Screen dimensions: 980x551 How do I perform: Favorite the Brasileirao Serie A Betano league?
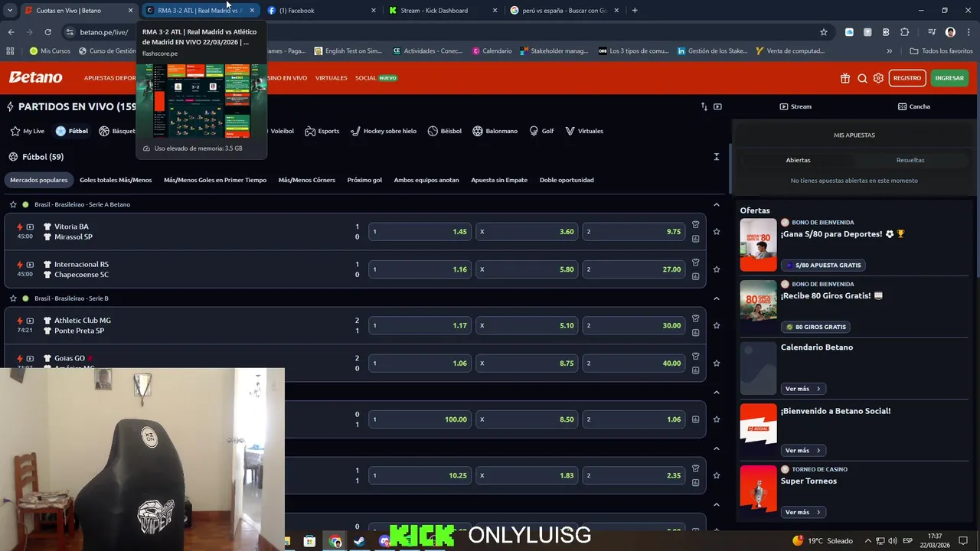13,204
